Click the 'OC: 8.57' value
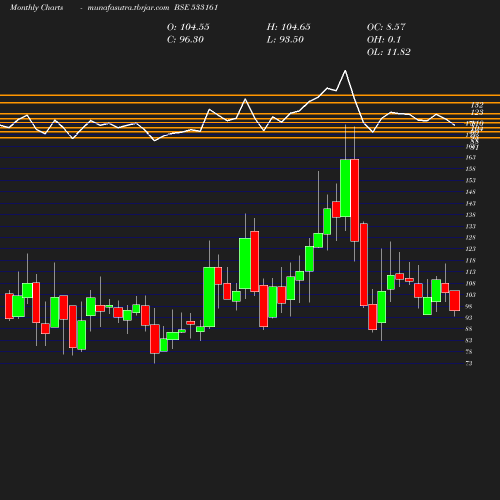The image size is (500, 500). pos(386,27)
